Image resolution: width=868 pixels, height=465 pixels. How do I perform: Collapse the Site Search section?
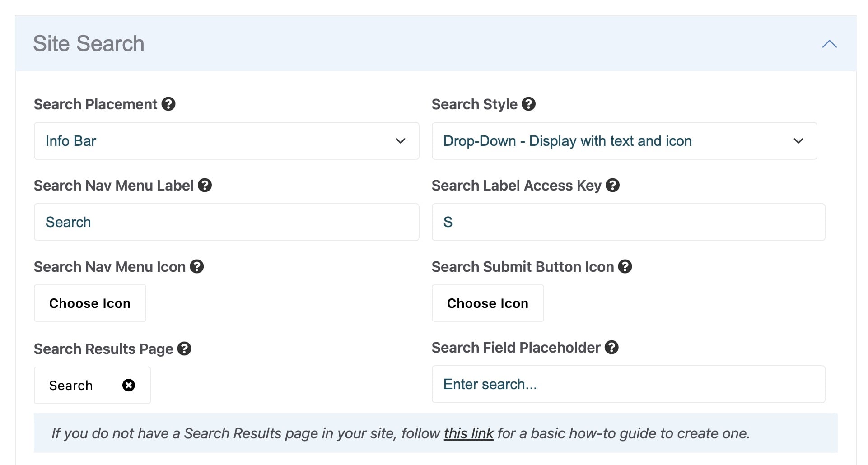point(829,44)
